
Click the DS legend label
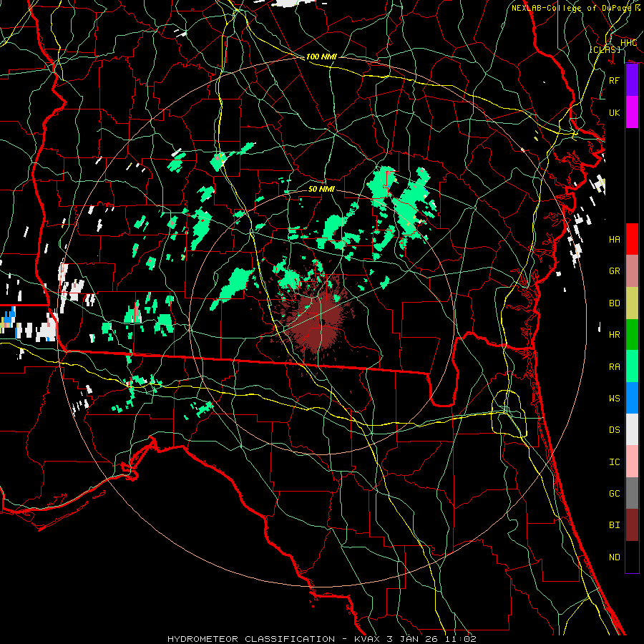pos(614,430)
